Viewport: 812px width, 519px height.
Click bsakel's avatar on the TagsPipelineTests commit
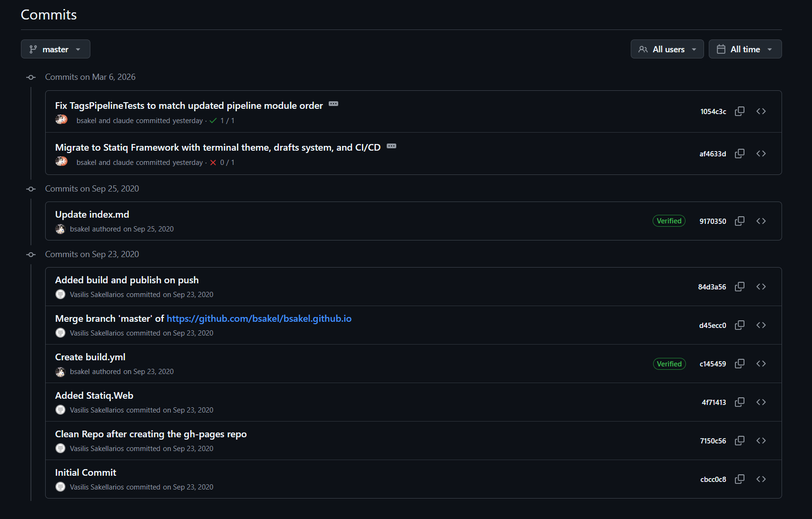(x=61, y=119)
